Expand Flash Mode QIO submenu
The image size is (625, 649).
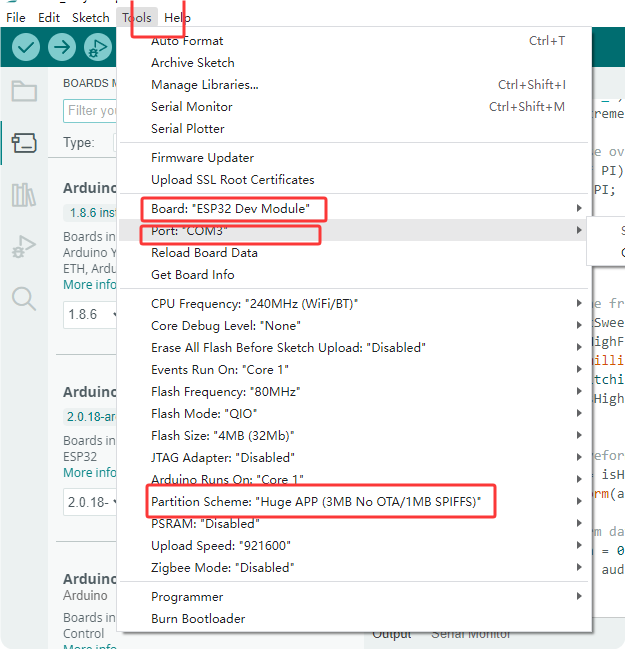pos(354,413)
